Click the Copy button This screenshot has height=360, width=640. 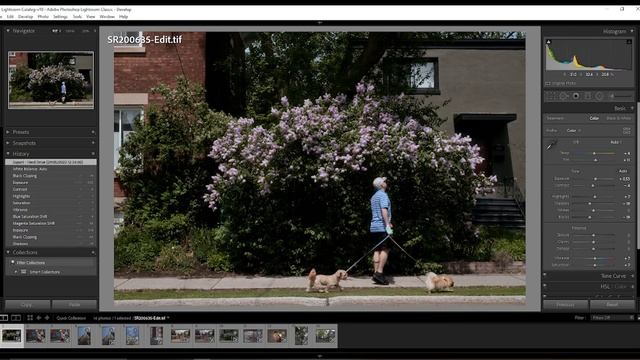pyautogui.click(x=27, y=305)
